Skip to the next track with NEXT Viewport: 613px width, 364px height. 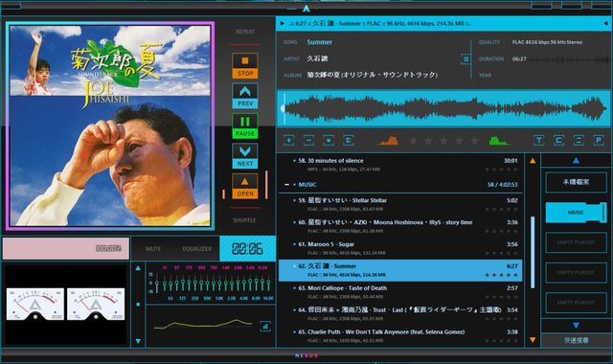click(245, 156)
